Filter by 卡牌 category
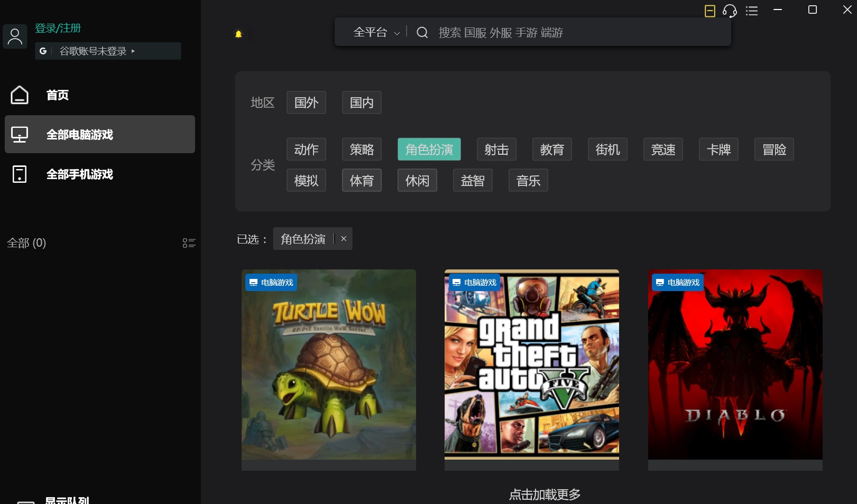Image resolution: width=857 pixels, height=504 pixels. tap(718, 150)
